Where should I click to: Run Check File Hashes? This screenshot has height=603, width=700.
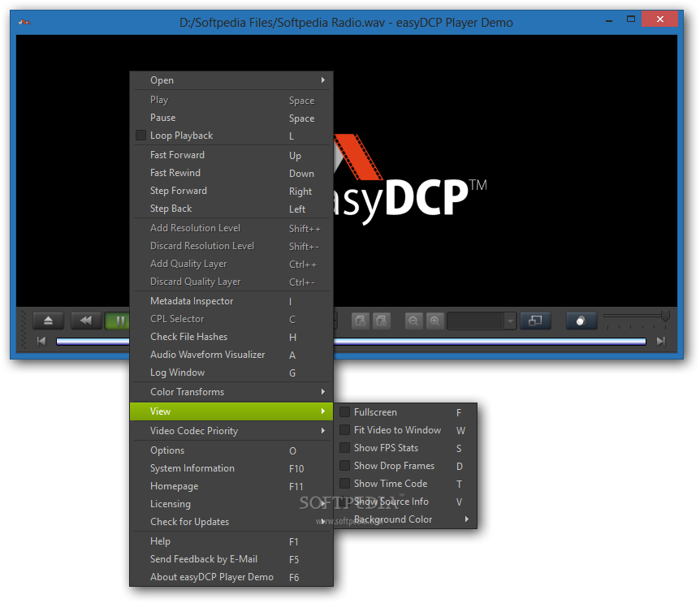[231, 337]
